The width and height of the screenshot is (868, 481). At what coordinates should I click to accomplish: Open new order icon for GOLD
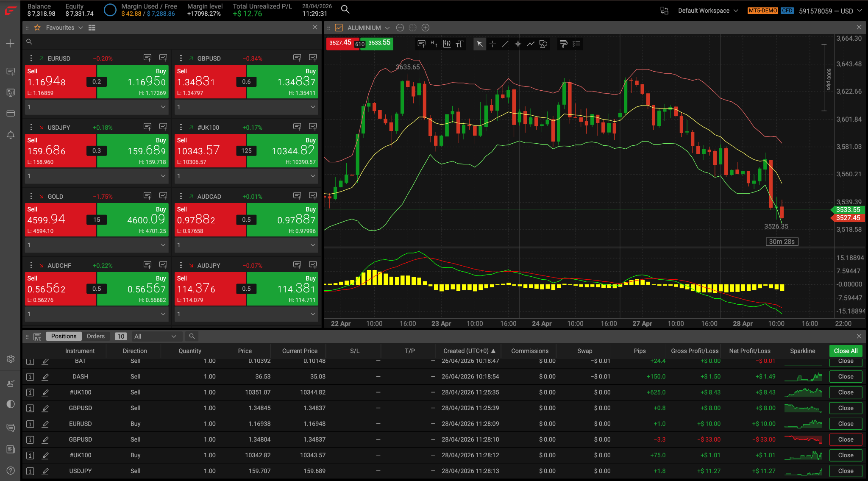[147, 196]
